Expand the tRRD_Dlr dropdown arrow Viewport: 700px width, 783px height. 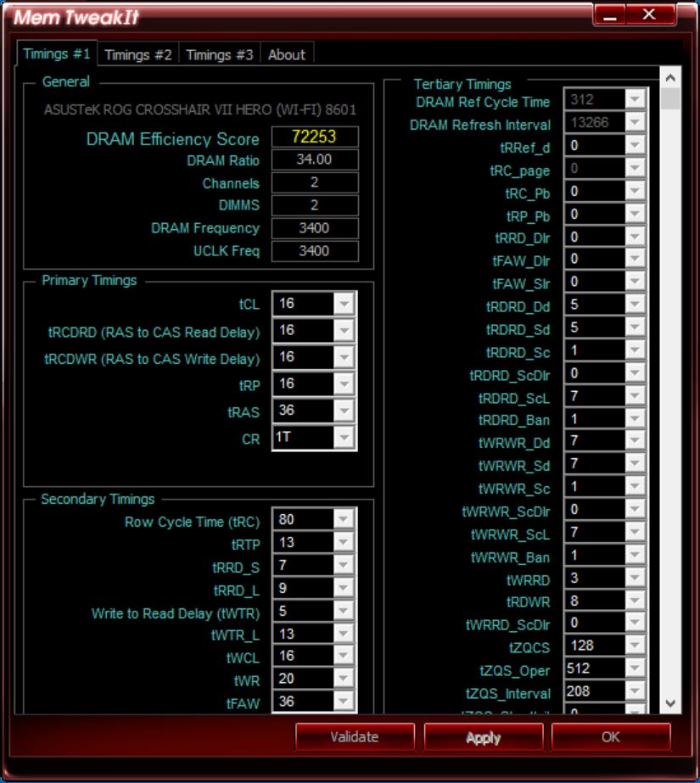pos(636,237)
